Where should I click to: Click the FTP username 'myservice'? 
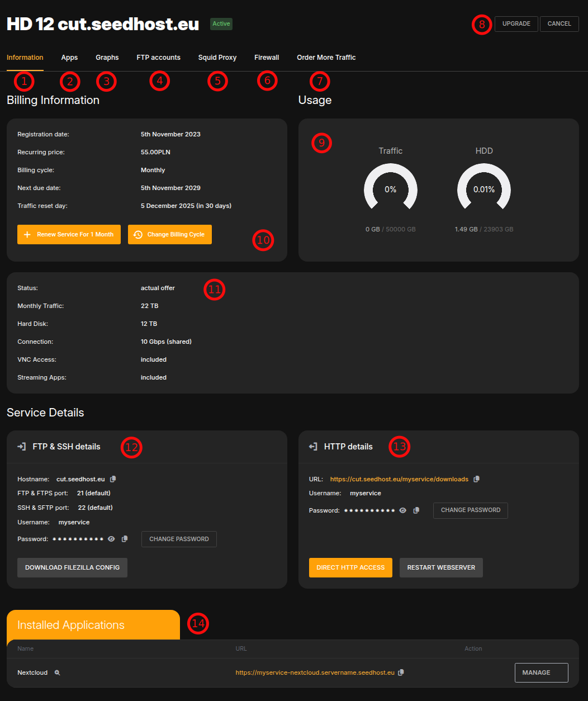pos(74,522)
